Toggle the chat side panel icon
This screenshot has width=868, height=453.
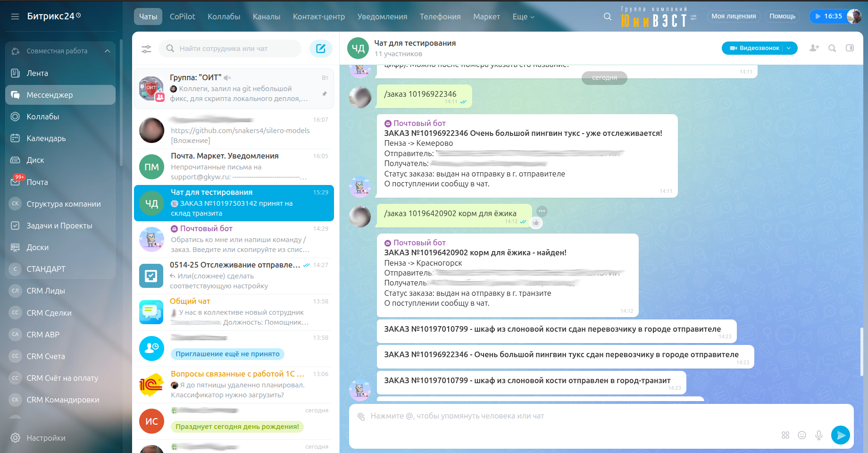pyautogui.click(x=850, y=48)
